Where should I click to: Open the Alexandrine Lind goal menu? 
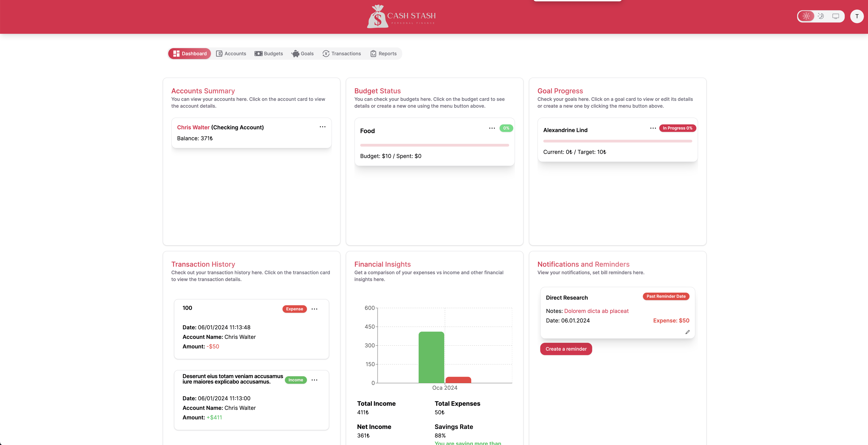(653, 128)
